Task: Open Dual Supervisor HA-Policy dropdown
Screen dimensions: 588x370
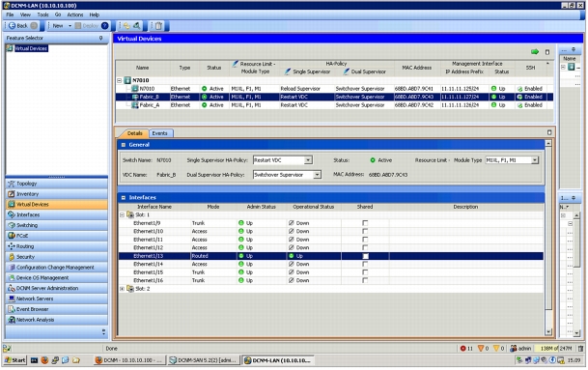Action: (318, 175)
